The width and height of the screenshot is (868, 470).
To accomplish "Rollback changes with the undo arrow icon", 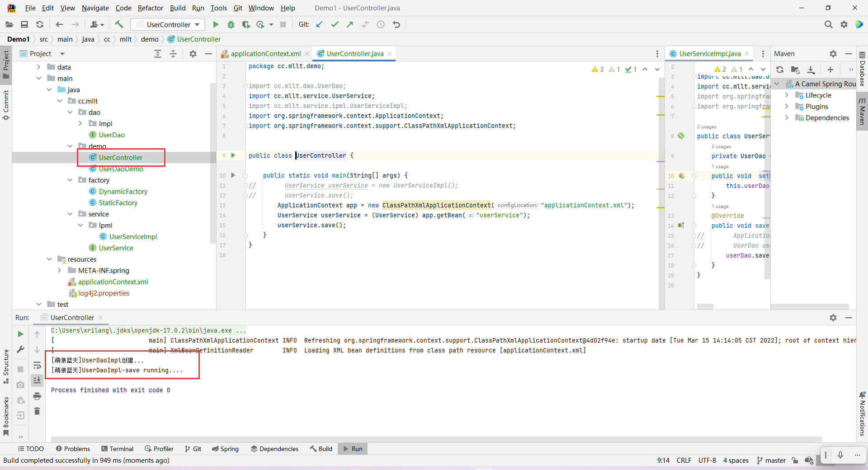I will tap(396, 24).
